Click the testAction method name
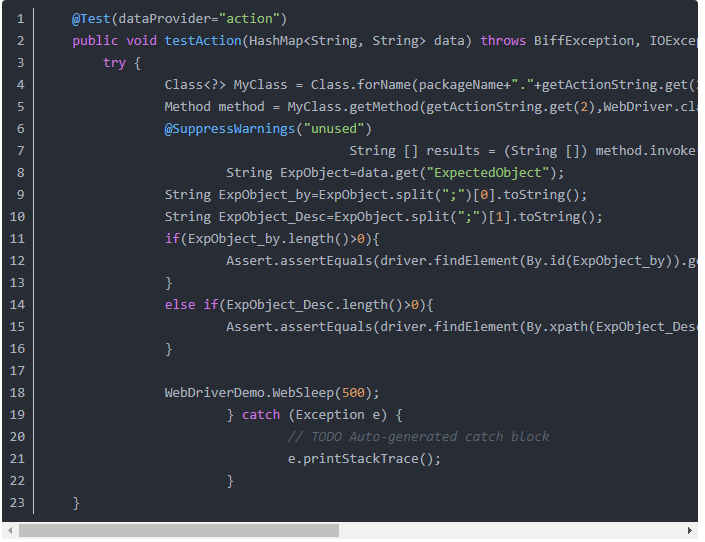Viewport: 705px width, 542px height. [203, 41]
